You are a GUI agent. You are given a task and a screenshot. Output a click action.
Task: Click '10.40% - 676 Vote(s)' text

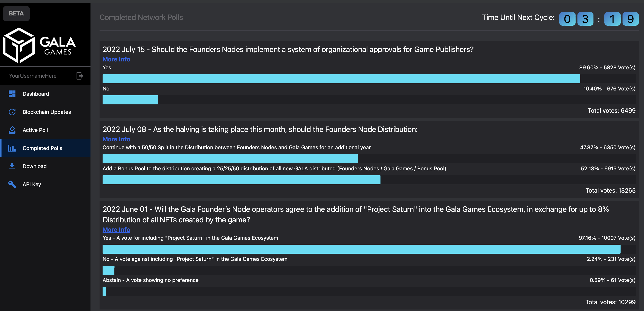tap(609, 89)
